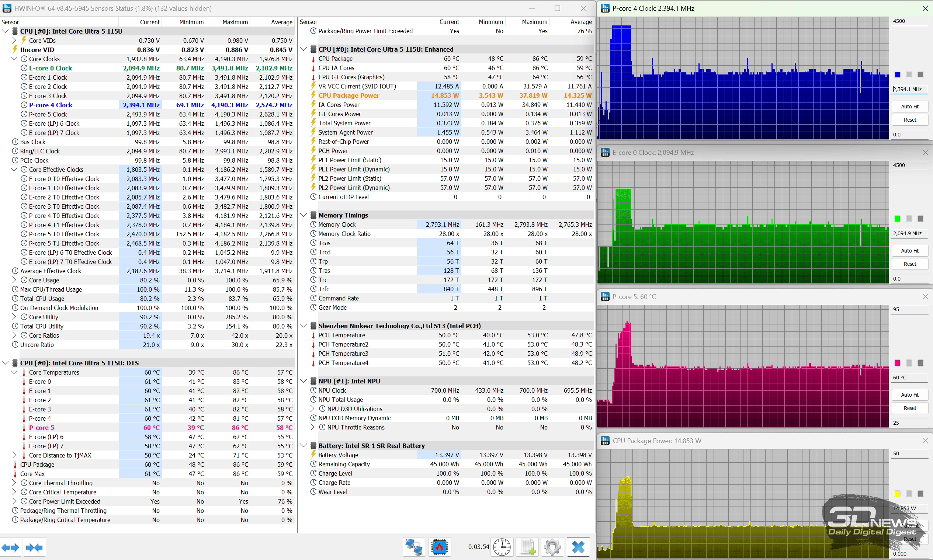The height and width of the screenshot is (560, 933).
Task: Click the CPU flame stress icon
Action: (x=439, y=547)
